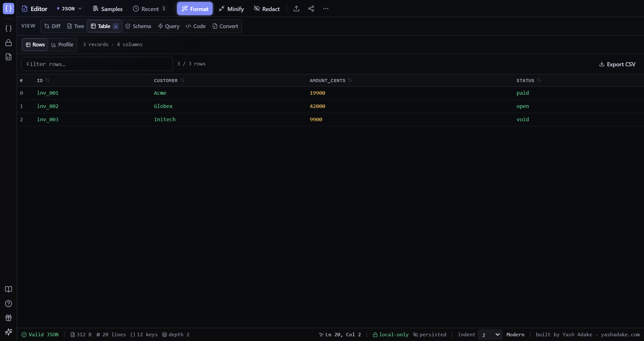Click the Redact button

[267, 9]
